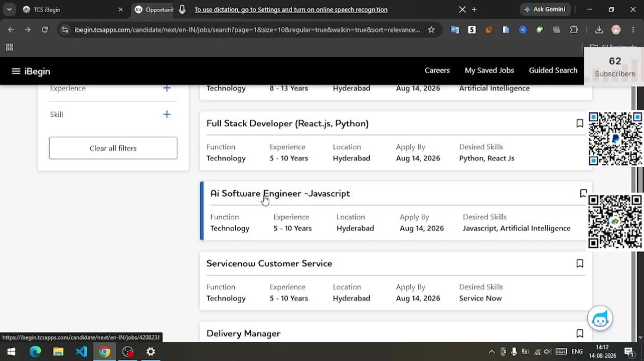Open the taskbar clock and date

point(602,351)
